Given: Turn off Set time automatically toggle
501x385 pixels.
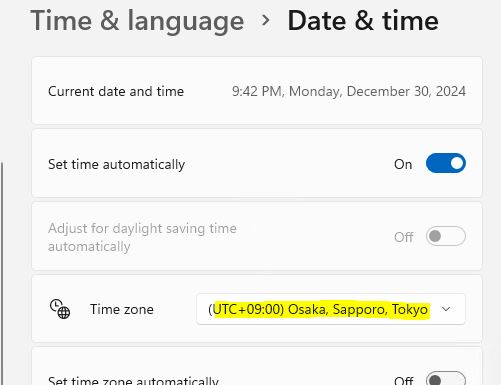Looking at the screenshot, I should click(x=446, y=163).
